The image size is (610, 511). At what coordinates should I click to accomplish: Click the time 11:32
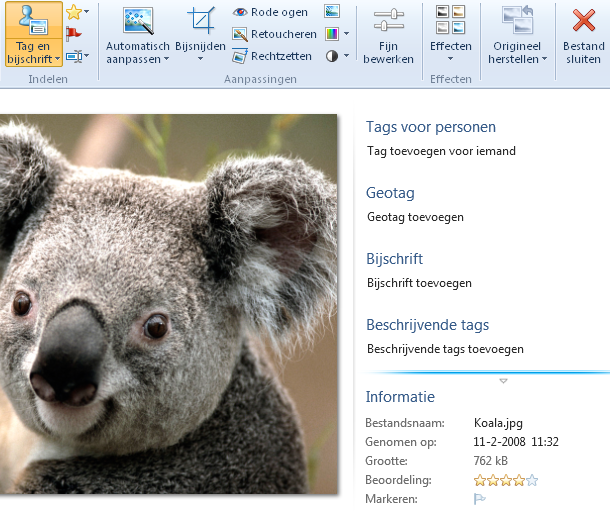545,442
